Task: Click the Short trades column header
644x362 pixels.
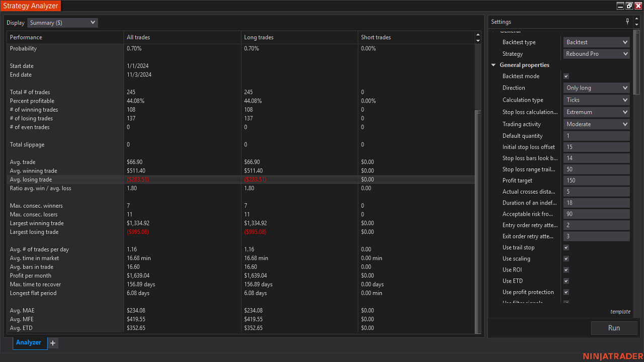Action: (416, 37)
